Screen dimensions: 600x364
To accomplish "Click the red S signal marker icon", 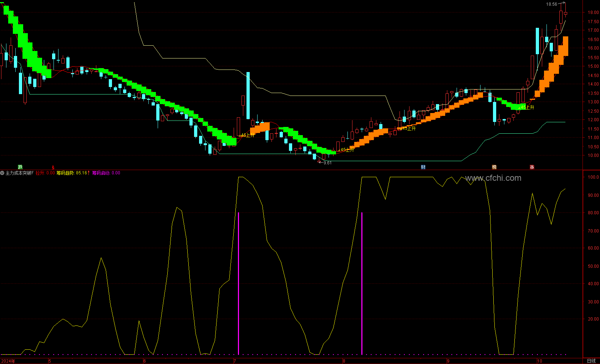I will tap(53, 167).
